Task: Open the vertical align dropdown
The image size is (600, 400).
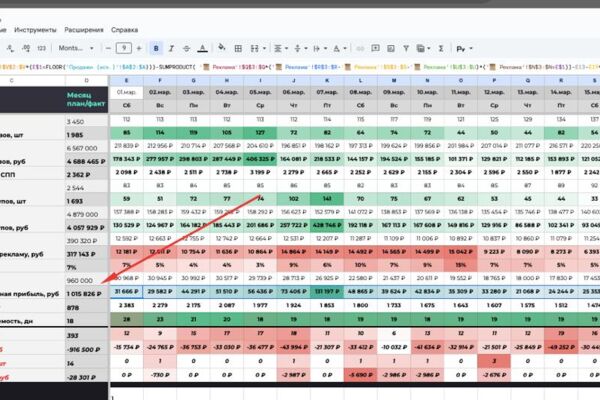Action: click(x=301, y=48)
